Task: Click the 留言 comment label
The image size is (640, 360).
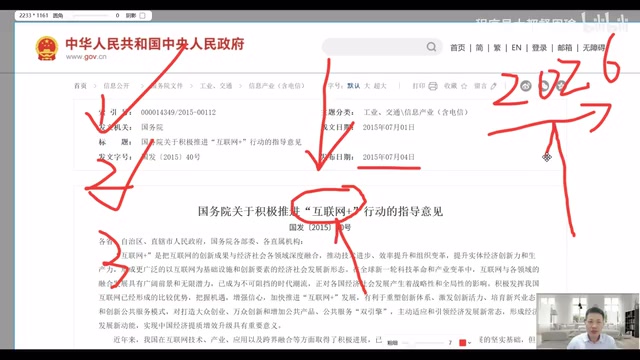Action: coord(480,86)
